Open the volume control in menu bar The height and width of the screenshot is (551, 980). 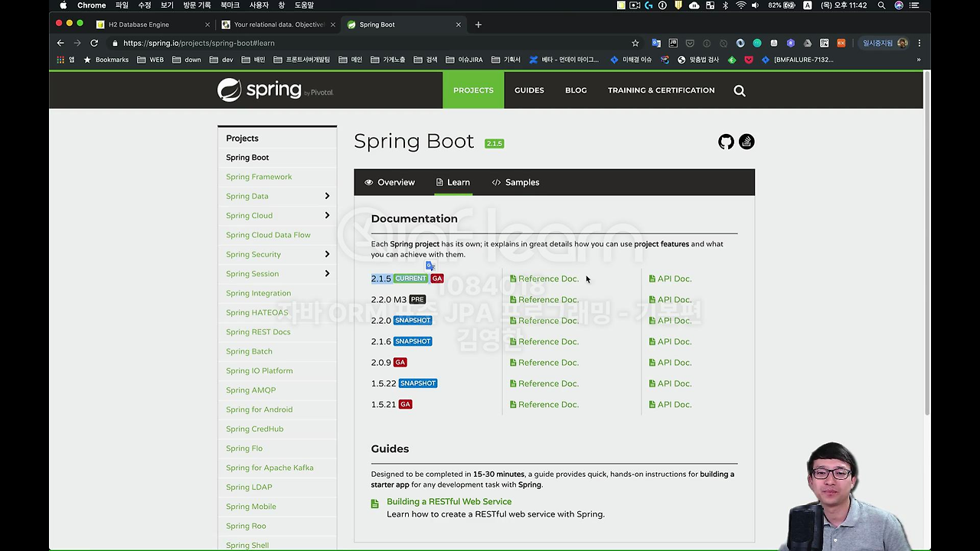tap(755, 5)
